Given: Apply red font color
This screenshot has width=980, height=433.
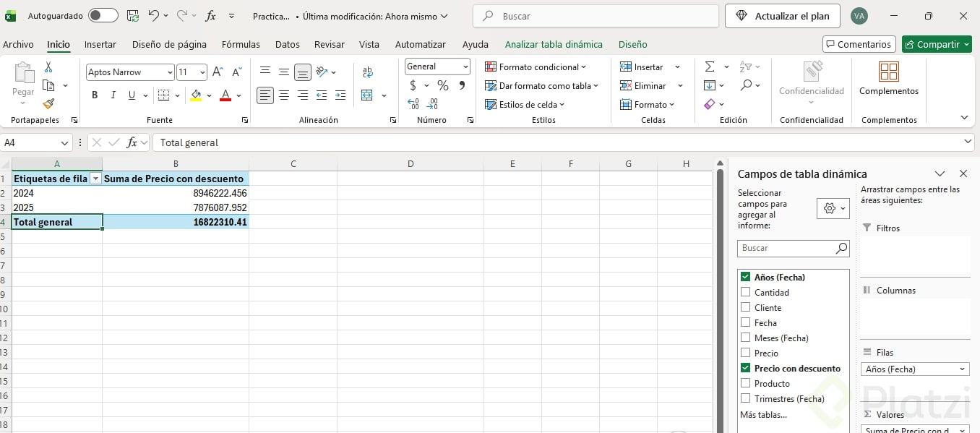Looking at the screenshot, I should click(x=225, y=95).
